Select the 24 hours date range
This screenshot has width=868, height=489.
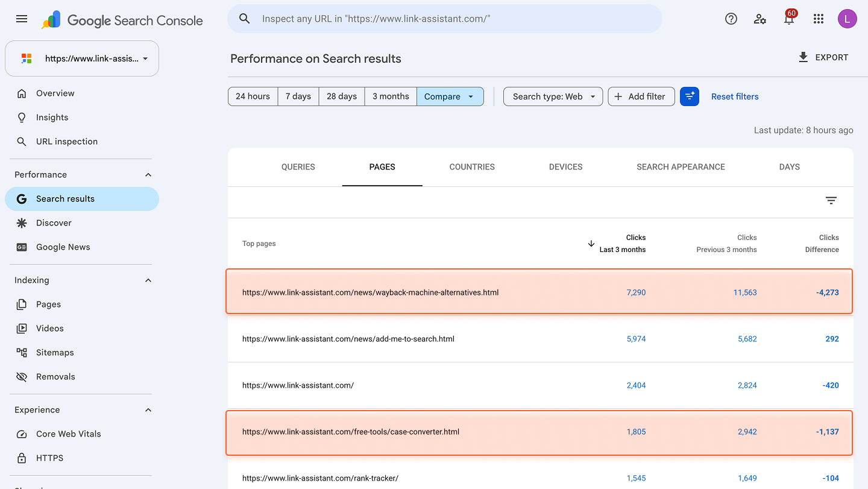click(x=253, y=96)
